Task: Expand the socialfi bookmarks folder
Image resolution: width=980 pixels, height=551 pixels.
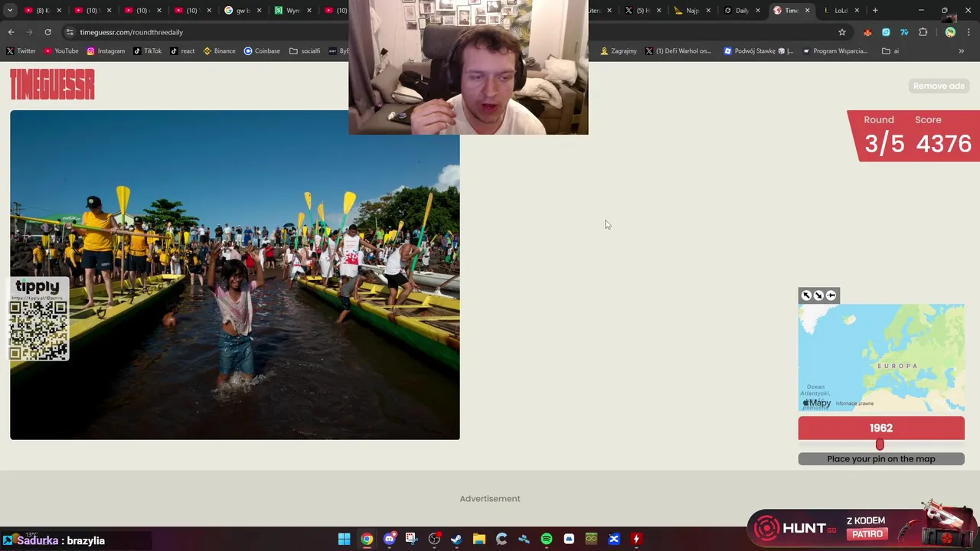Action: coord(305,51)
